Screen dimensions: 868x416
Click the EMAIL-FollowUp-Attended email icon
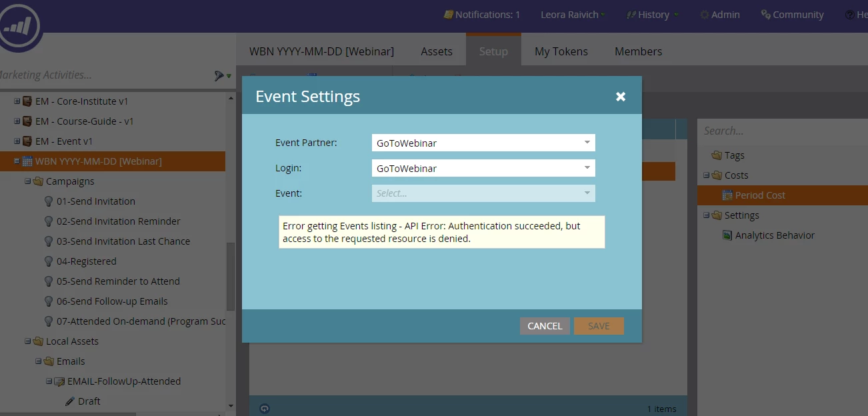pyautogui.click(x=59, y=381)
